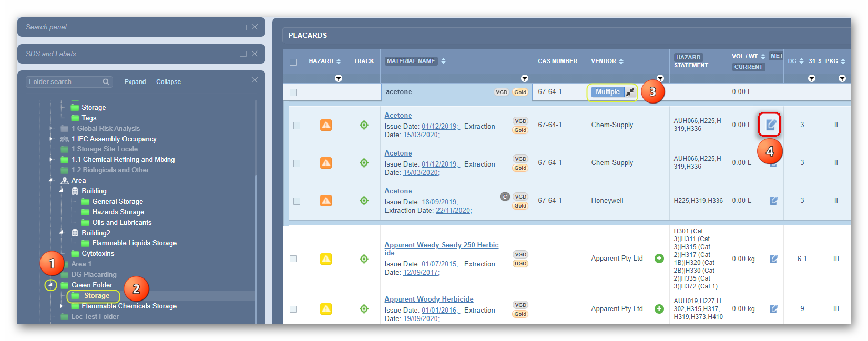Expand the 1 Global Risk Analysis folder

51,128
